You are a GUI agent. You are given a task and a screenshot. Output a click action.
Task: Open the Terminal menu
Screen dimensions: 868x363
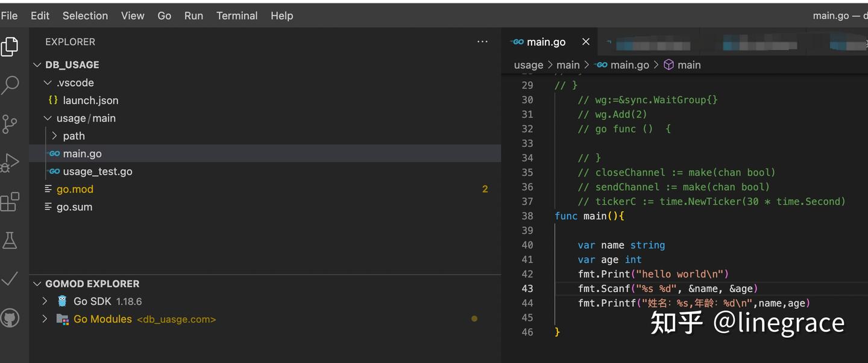(237, 16)
